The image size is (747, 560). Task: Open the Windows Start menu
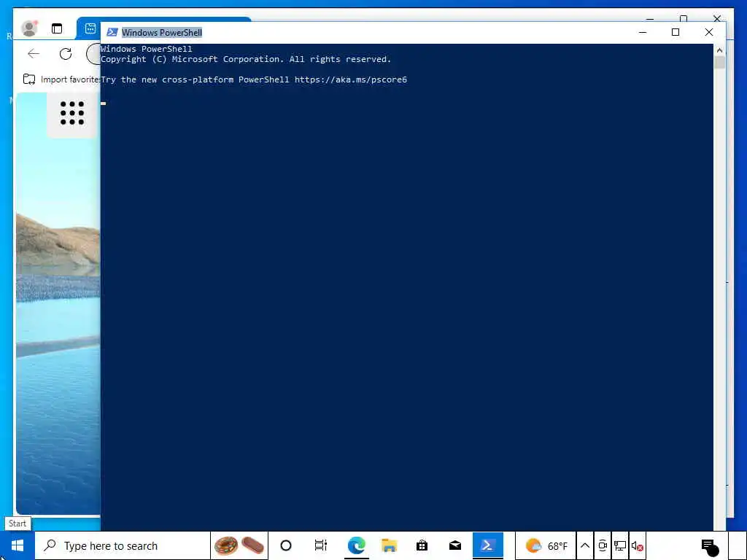[18, 545]
